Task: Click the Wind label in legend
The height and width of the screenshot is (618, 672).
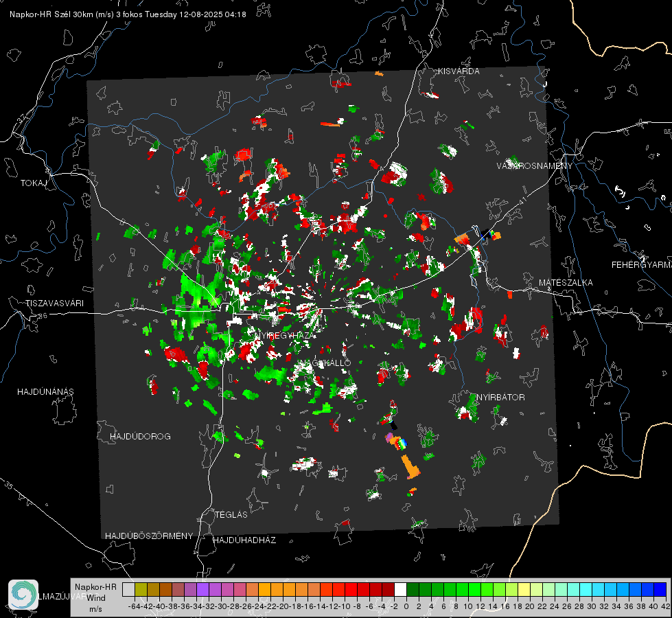Action: [96, 598]
